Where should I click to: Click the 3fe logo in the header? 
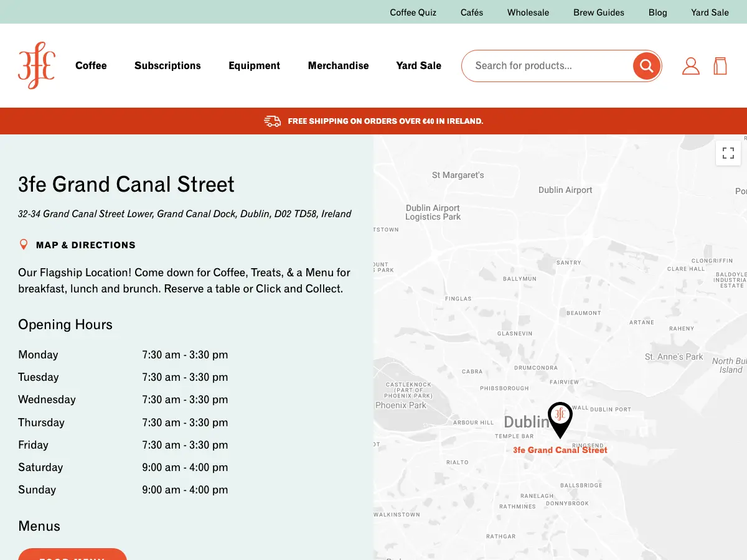tap(37, 65)
